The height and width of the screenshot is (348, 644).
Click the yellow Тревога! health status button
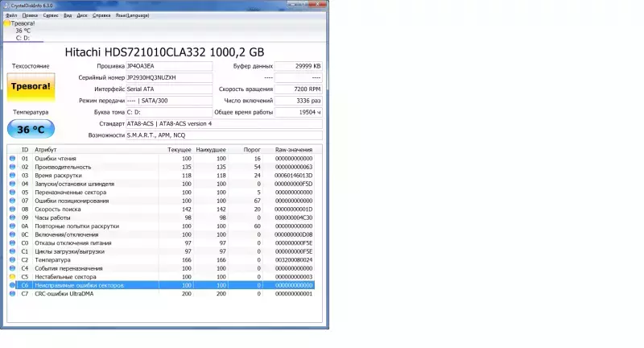click(x=31, y=87)
